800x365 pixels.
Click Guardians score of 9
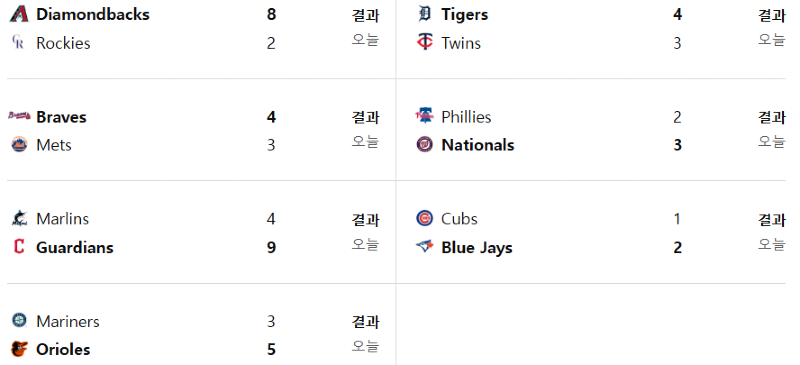pos(271,248)
